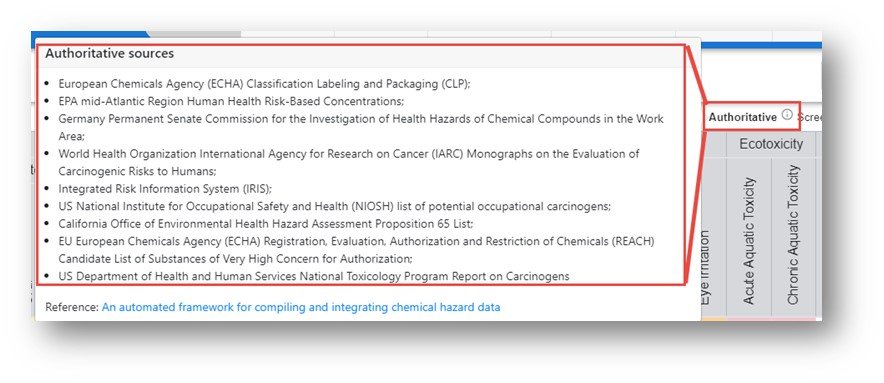
Task: Click the California Proposition 65 List entry
Action: click(x=266, y=224)
